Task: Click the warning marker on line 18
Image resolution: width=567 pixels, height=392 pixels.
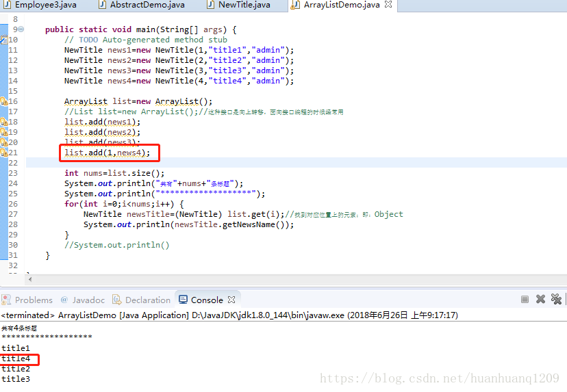Action: (3, 122)
